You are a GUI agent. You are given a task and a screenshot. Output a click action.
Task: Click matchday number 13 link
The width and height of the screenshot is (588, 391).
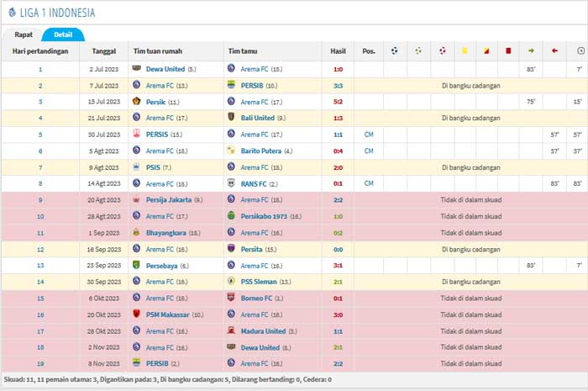coord(40,266)
